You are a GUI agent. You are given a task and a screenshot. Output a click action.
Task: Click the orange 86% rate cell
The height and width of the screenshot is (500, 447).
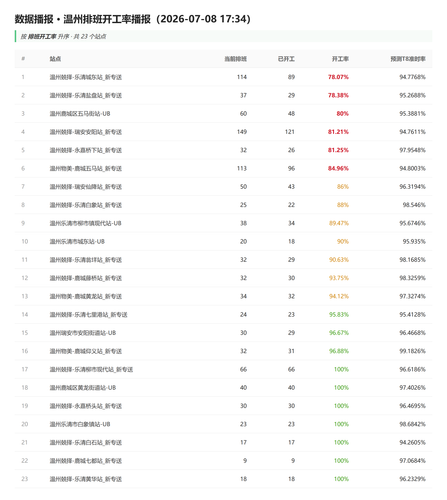(343, 187)
